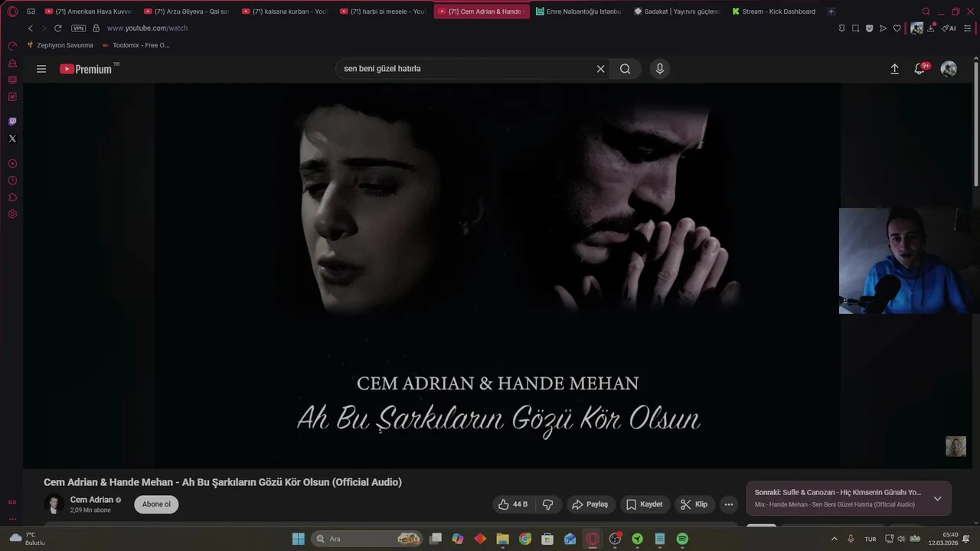Open Cem Adrian channel avatar
980x551 pixels.
[54, 504]
